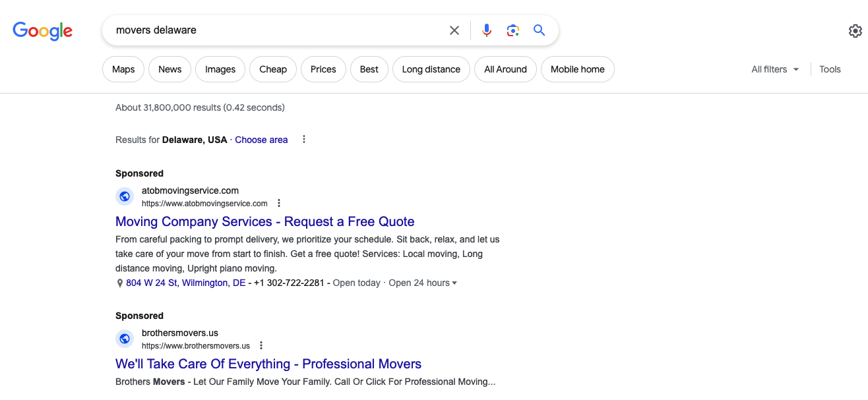Image resolution: width=868 pixels, height=400 pixels.
Task: Click the magnifying glass search icon
Action: click(540, 30)
